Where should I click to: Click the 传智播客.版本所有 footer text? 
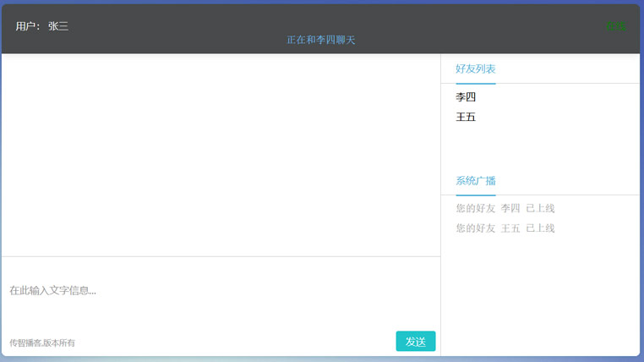[x=42, y=343]
